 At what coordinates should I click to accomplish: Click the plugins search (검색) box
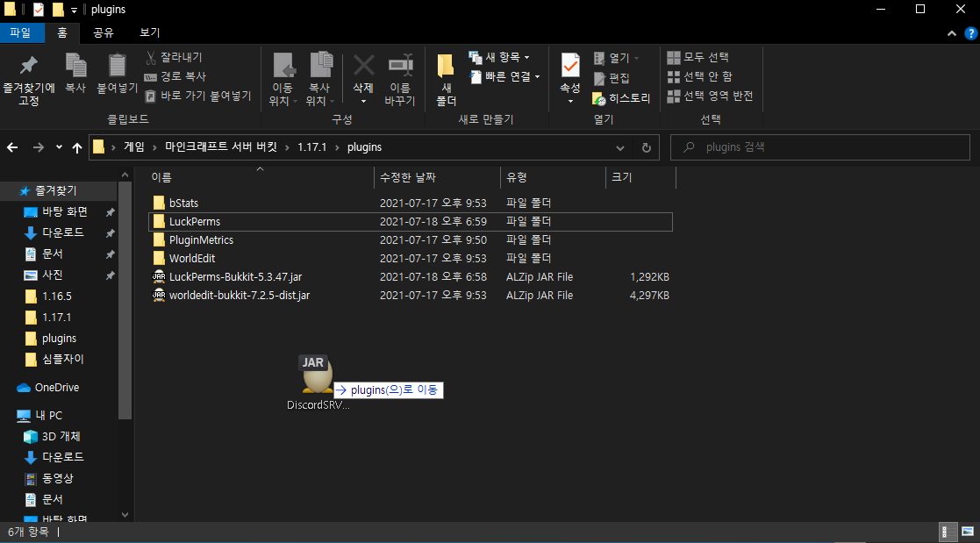point(819,147)
